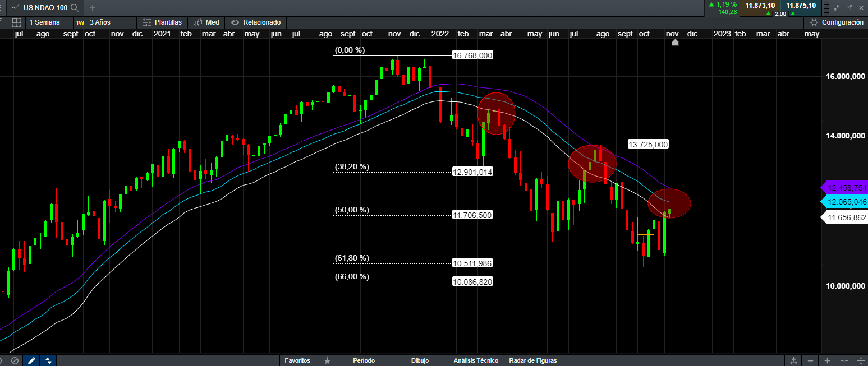868x366 pixels.
Task: Click the 10.511,986 Fibonacci price label
Action: click(472, 263)
